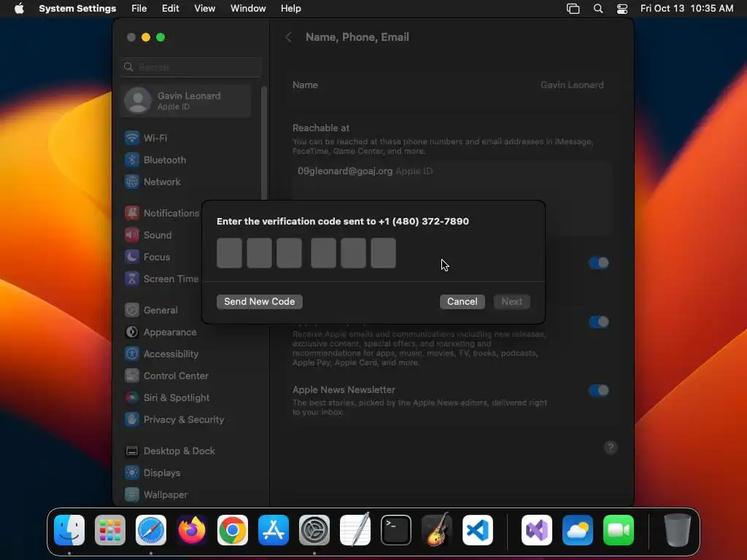Open Finder from the Dock

pos(69,530)
